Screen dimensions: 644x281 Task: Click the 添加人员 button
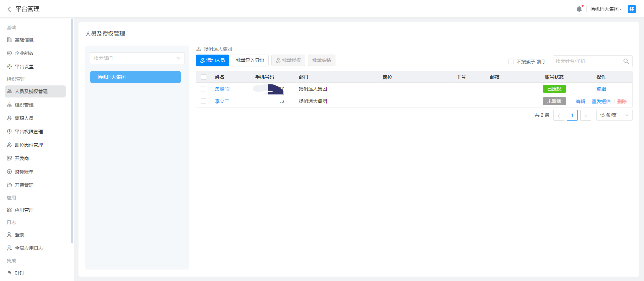(212, 60)
